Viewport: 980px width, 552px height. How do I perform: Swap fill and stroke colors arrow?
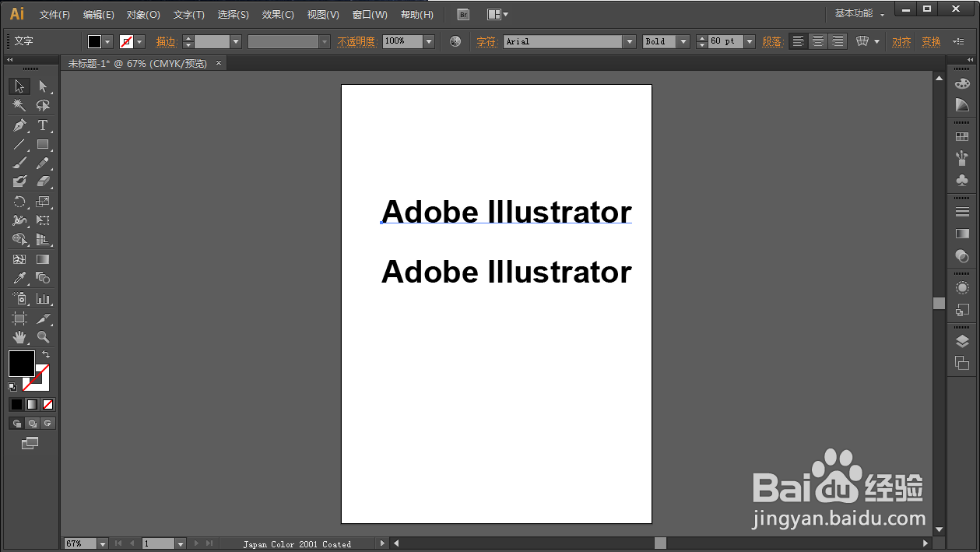45,354
